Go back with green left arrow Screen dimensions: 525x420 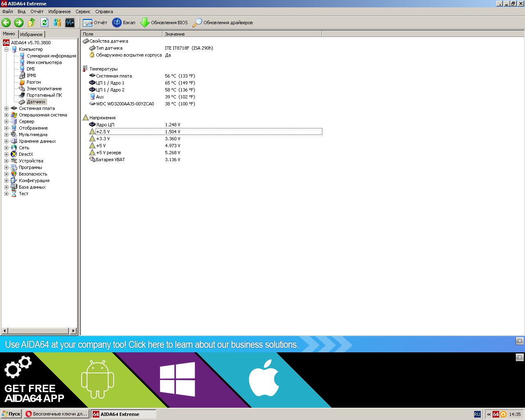point(6,23)
